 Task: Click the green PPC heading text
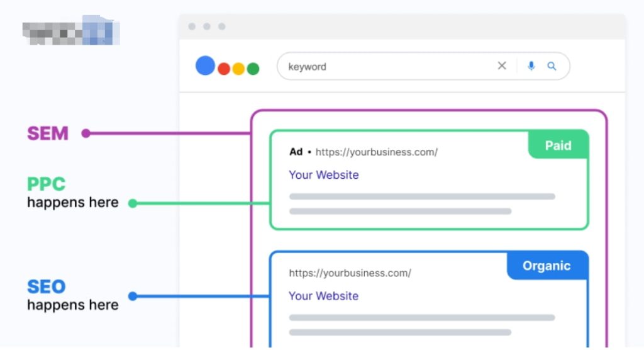tap(47, 184)
